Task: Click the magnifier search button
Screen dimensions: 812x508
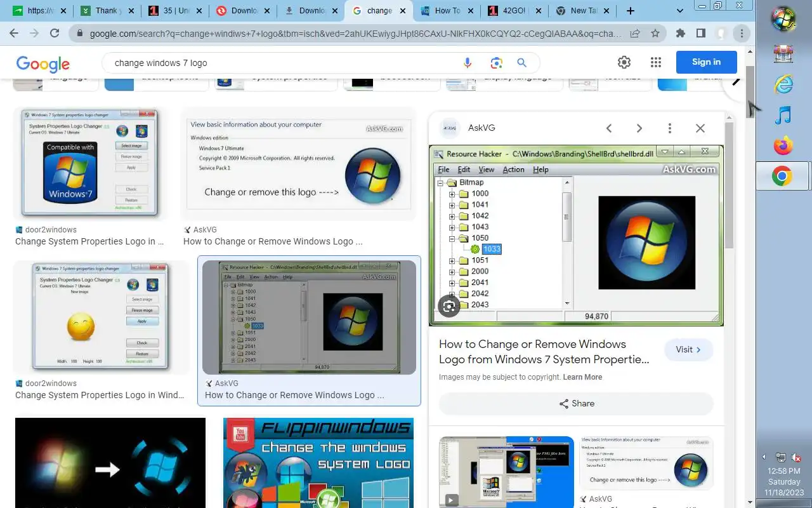Action: pyautogui.click(x=522, y=63)
